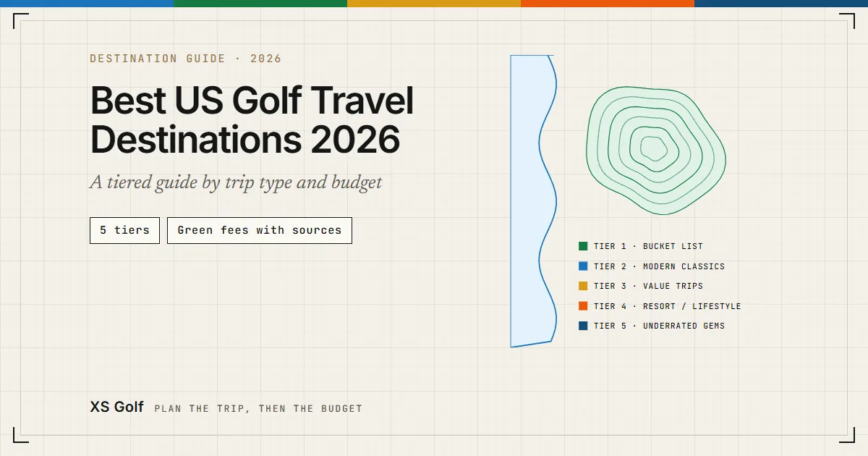Click the "TIER 5 · UNDERRATED GEMS" legend text
Image resolution: width=868 pixels, height=456 pixels.
[x=659, y=326]
